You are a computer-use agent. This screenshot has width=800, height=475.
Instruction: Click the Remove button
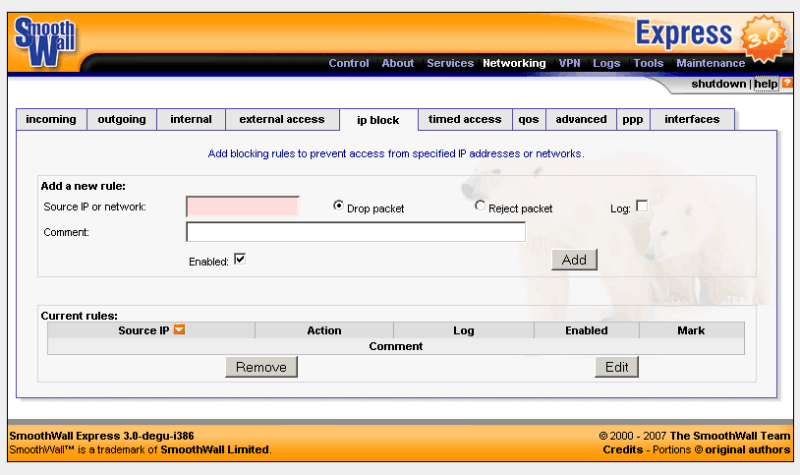pyautogui.click(x=261, y=367)
